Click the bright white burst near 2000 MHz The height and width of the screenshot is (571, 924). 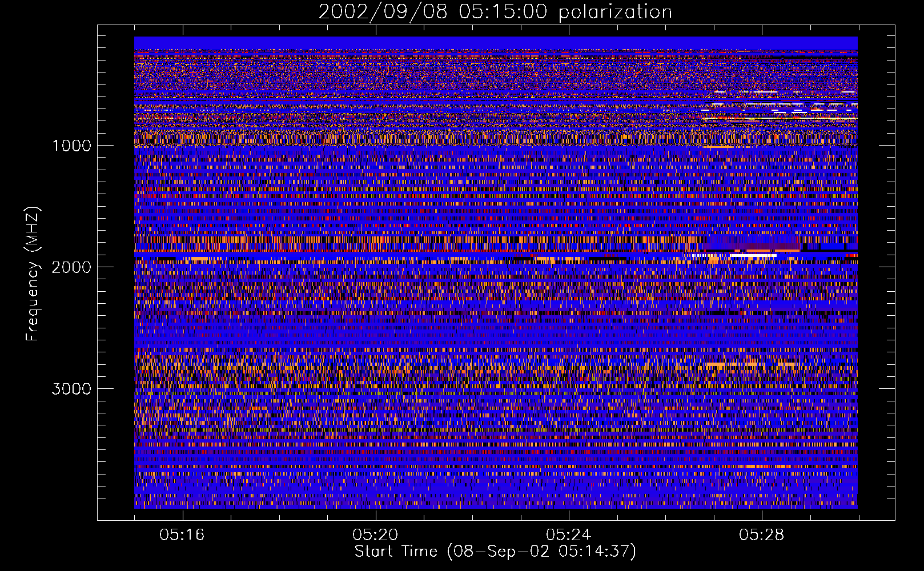pyautogui.click(x=753, y=256)
